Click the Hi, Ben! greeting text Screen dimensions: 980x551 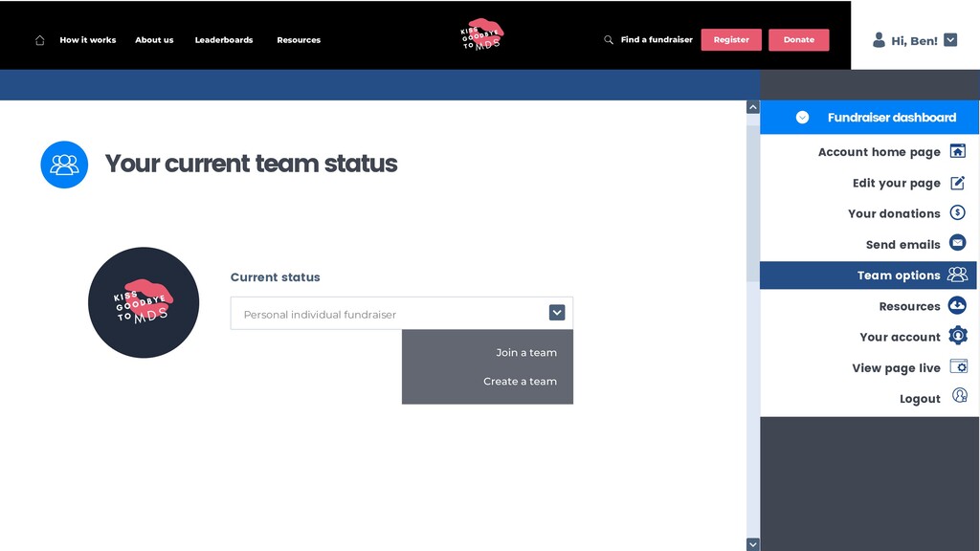(x=914, y=40)
